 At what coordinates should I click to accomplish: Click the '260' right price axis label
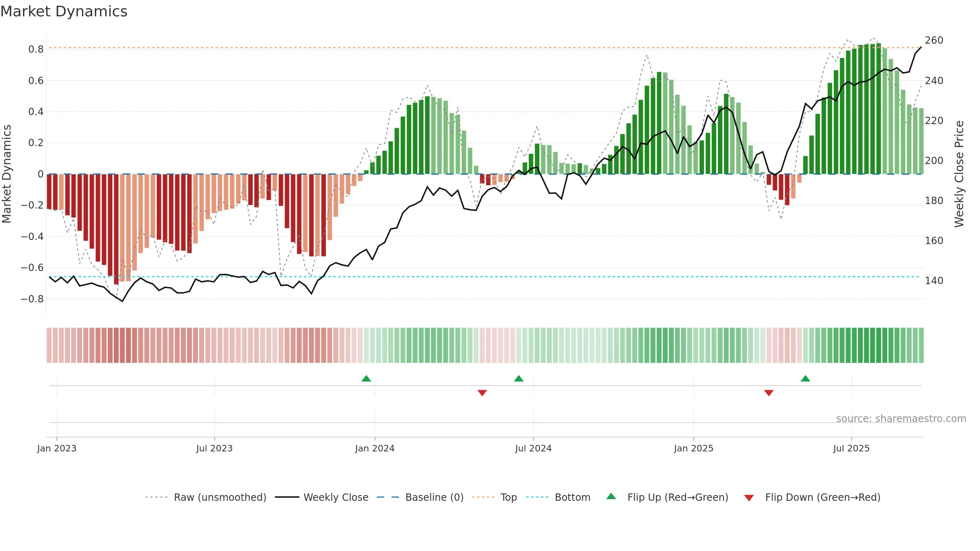[934, 40]
